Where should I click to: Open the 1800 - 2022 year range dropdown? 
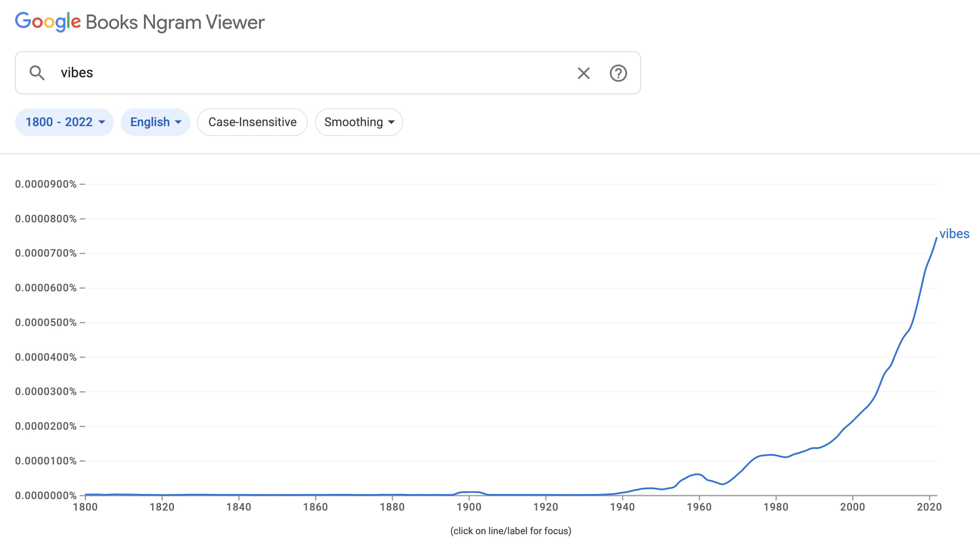point(65,122)
